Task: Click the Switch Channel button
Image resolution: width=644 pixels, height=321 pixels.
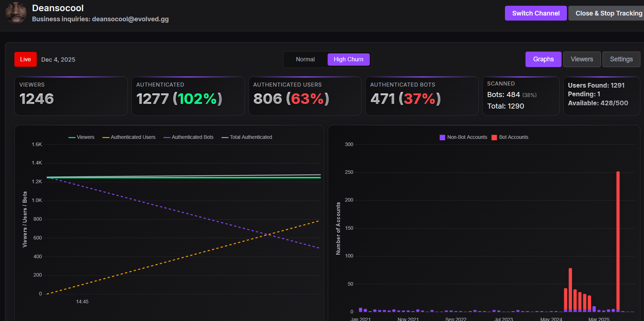Action: pyautogui.click(x=536, y=13)
